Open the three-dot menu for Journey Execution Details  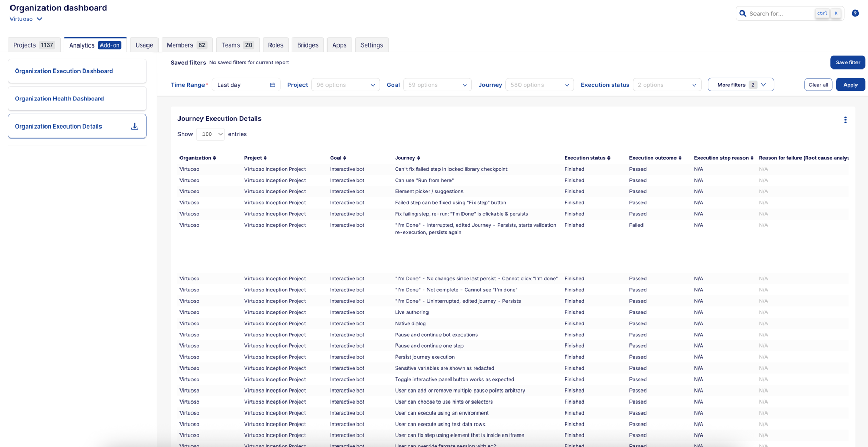click(x=845, y=120)
